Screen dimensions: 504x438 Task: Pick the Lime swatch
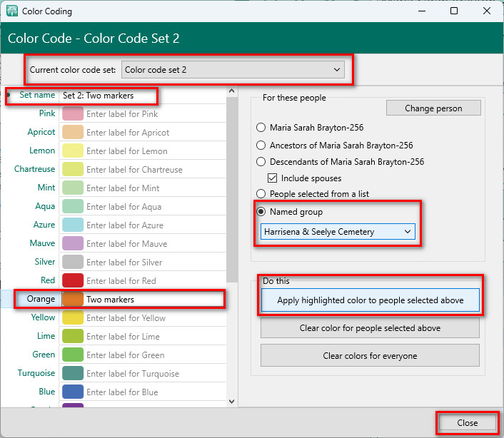click(x=73, y=337)
